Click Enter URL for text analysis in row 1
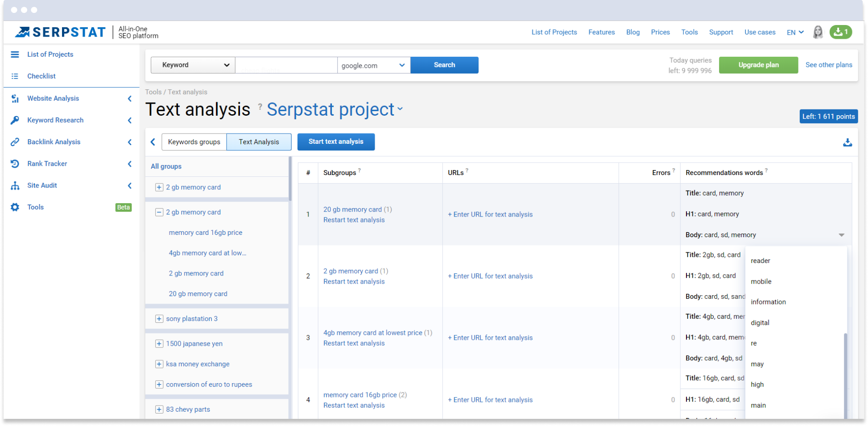Viewport: 868px width, 426px height. pos(490,215)
